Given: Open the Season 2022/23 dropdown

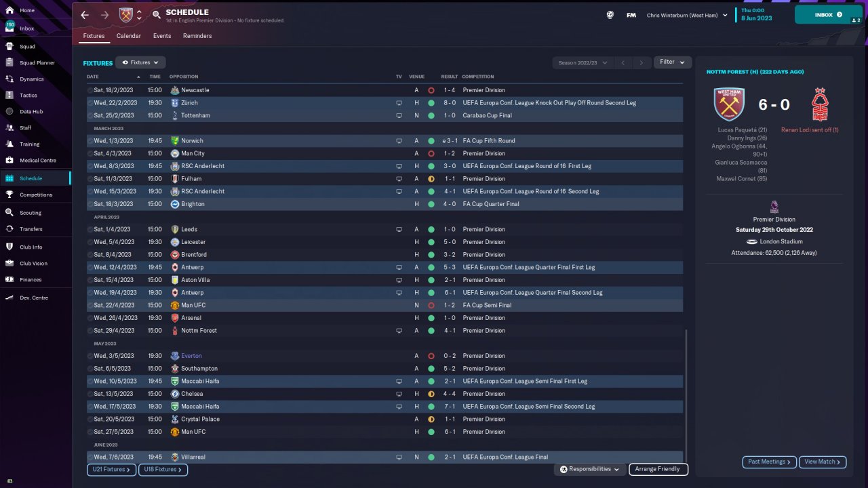Looking at the screenshot, I should tap(583, 62).
